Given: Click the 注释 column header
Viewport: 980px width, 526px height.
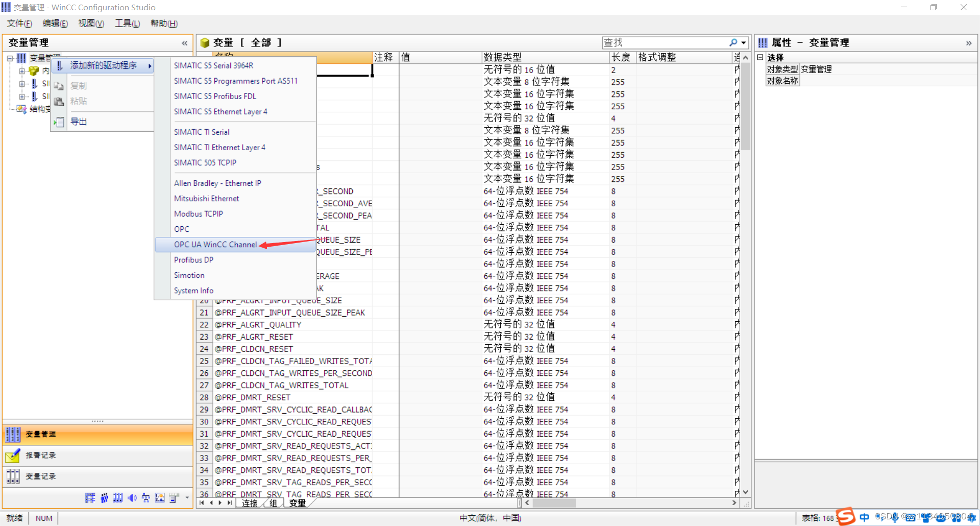Looking at the screenshot, I should (x=385, y=57).
